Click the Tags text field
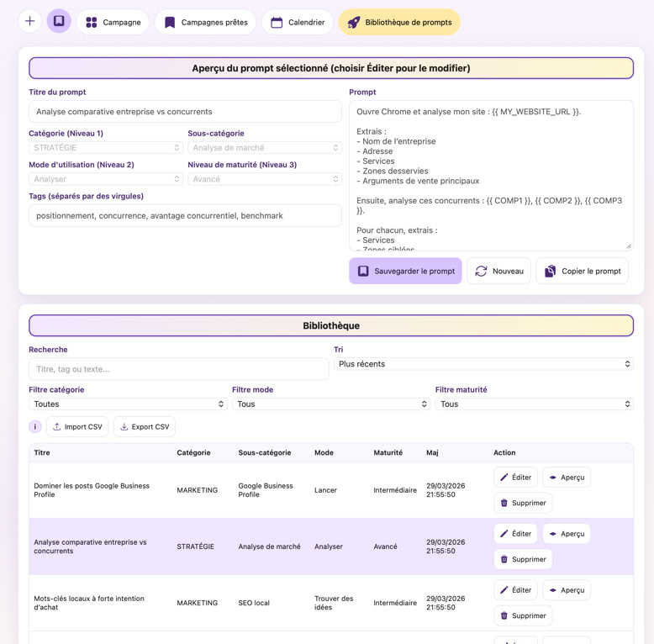The height and width of the screenshot is (644, 654). click(x=185, y=216)
